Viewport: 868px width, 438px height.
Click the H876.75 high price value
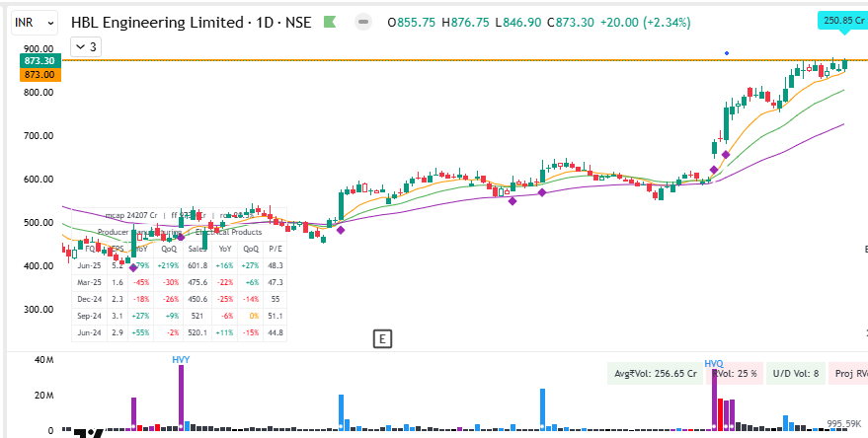[x=465, y=23]
